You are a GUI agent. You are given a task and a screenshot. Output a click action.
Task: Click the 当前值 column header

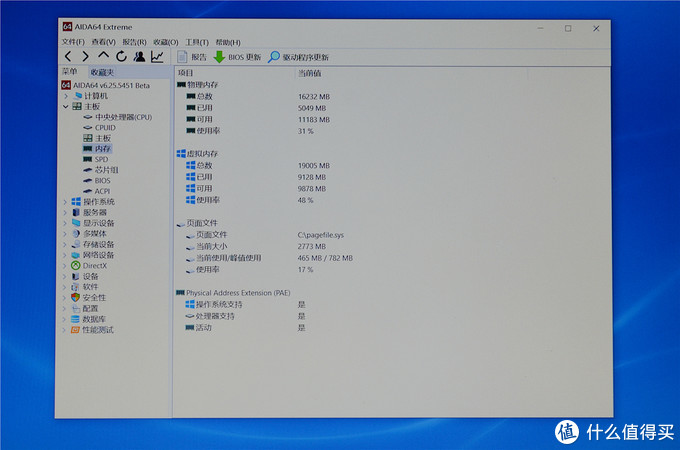(310, 73)
